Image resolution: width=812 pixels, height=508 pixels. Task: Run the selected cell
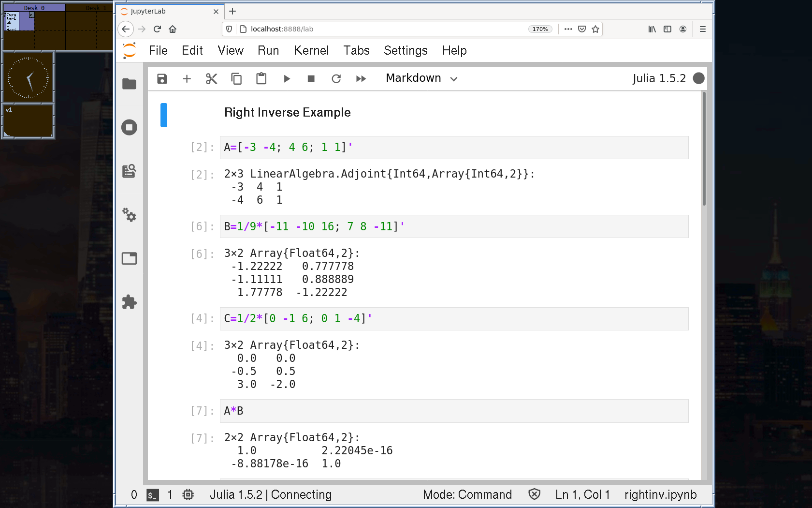pos(287,79)
